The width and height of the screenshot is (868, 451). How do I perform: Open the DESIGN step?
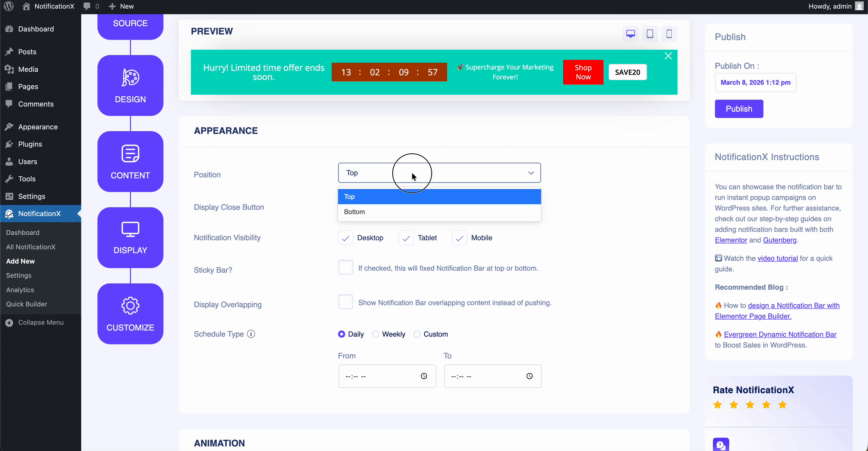click(x=130, y=85)
